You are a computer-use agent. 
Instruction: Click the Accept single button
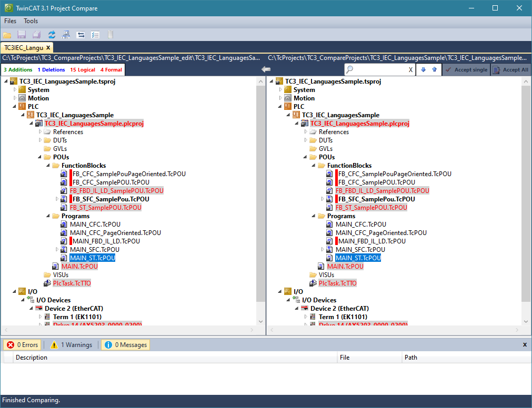(467, 69)
